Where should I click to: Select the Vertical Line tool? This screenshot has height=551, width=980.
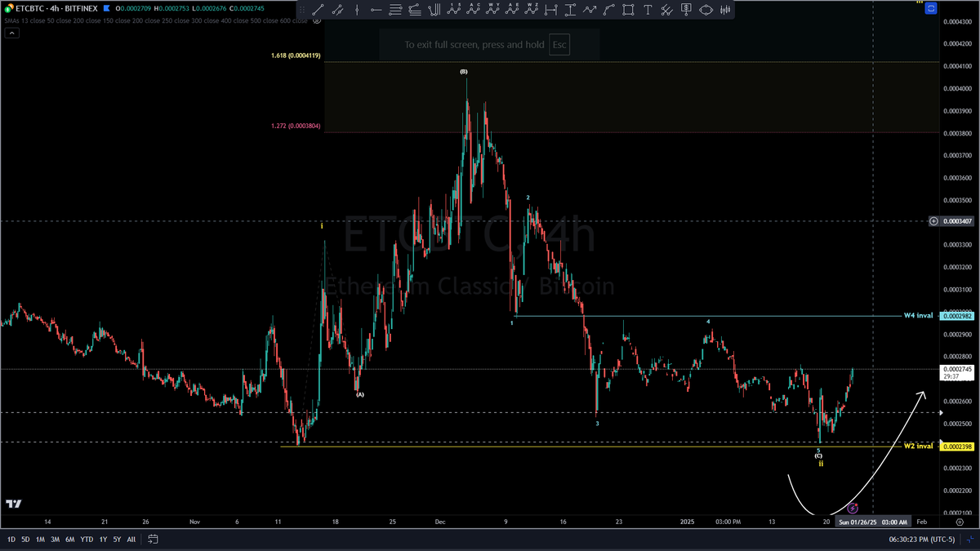point(357,10)
